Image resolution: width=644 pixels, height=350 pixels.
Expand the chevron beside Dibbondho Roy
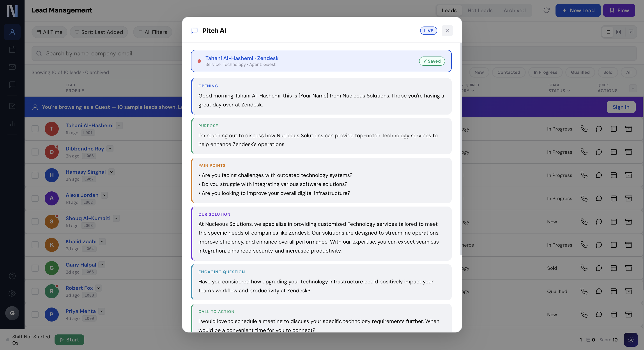[x=110, y=149]
